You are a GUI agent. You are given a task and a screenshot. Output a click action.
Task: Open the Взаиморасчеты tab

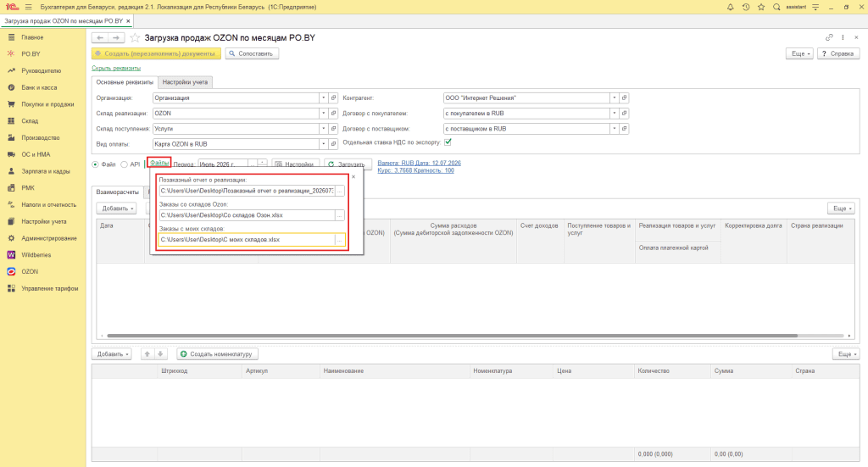117,192
